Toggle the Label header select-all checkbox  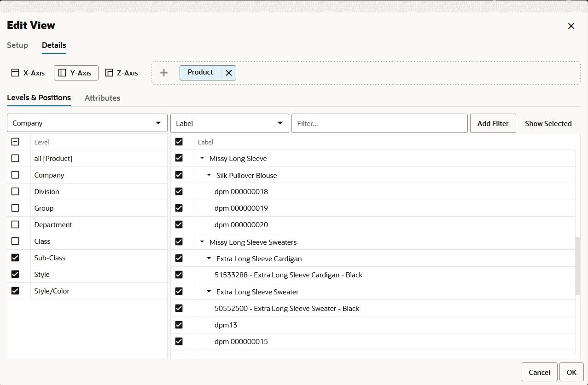[179, 142]
